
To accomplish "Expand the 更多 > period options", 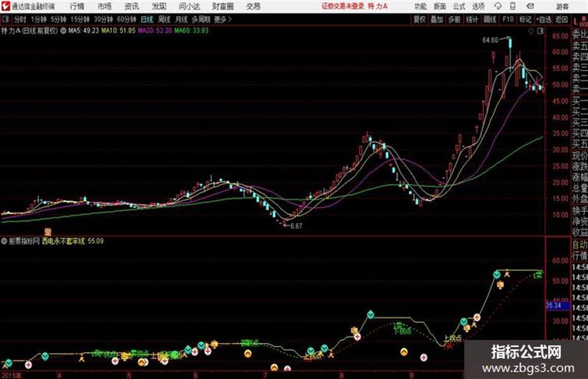I will point(223,19).
